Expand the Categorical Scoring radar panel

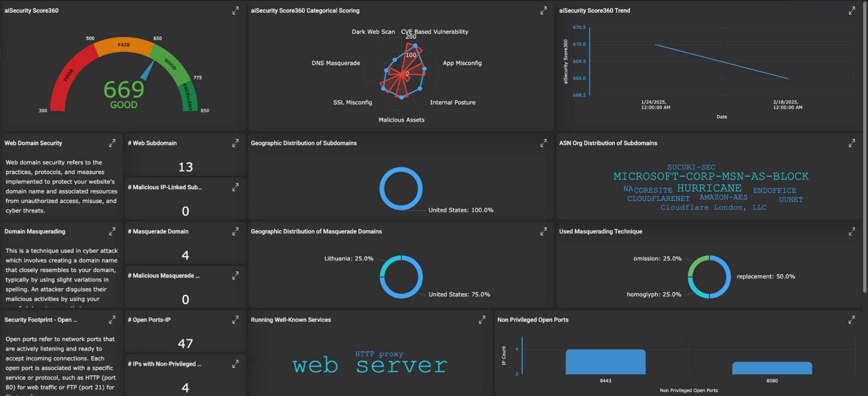point(543,11)
